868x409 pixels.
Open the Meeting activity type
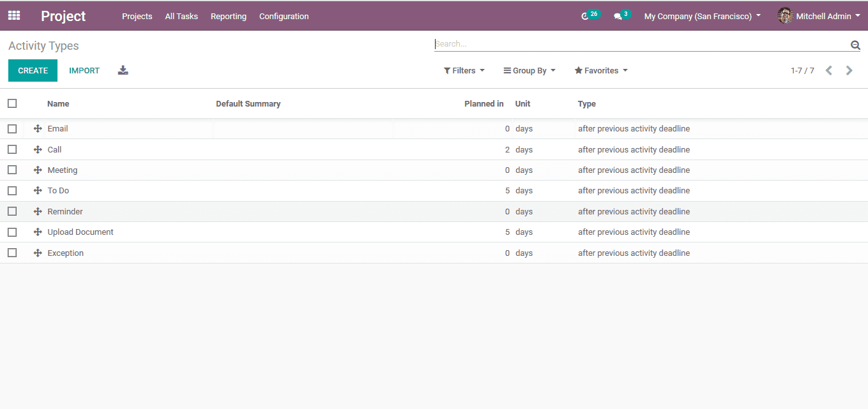[x=63, y=170]
